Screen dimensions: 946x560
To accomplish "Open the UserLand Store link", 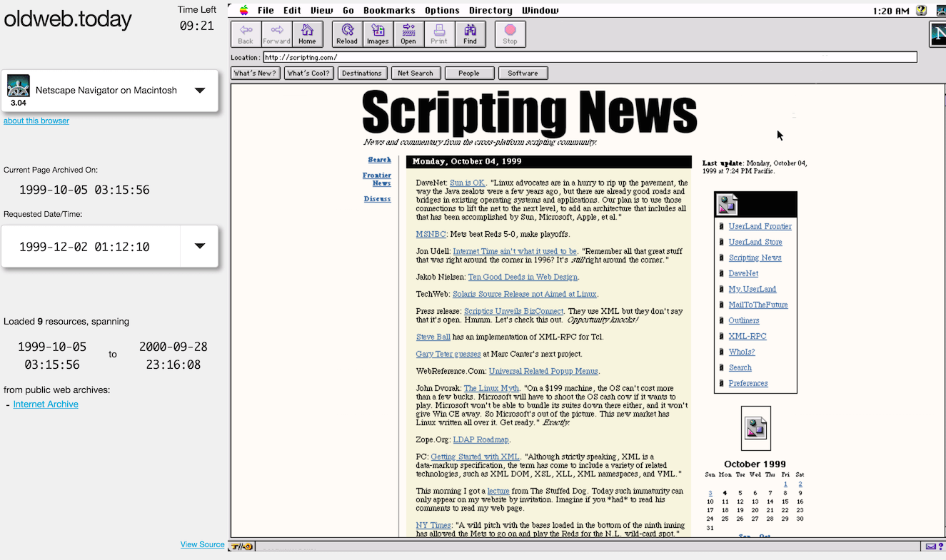I will (x=755, y=242).
